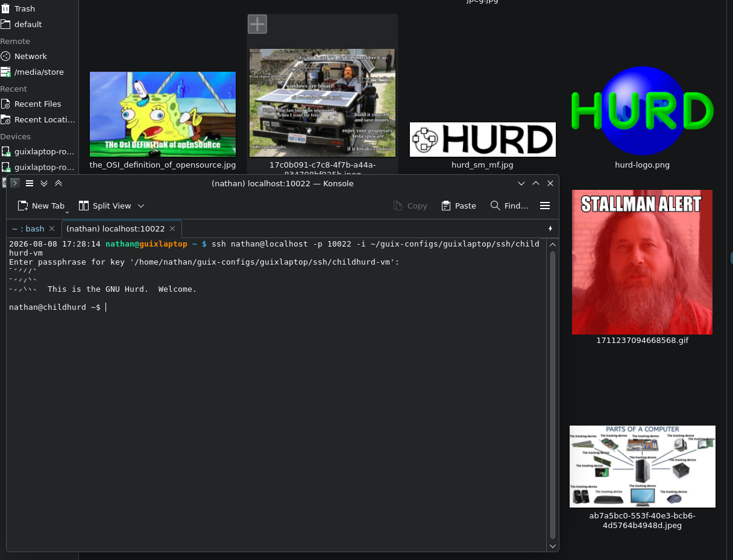Click the Paste button in Konsole
The image size is (733, 560).
pyautogui.click(x=459, y=206)
